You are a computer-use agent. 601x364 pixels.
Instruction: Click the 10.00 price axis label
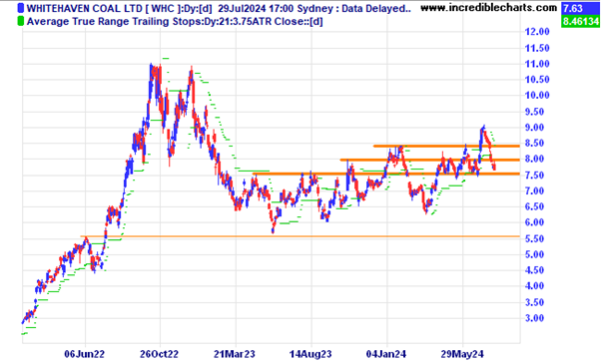537,96
